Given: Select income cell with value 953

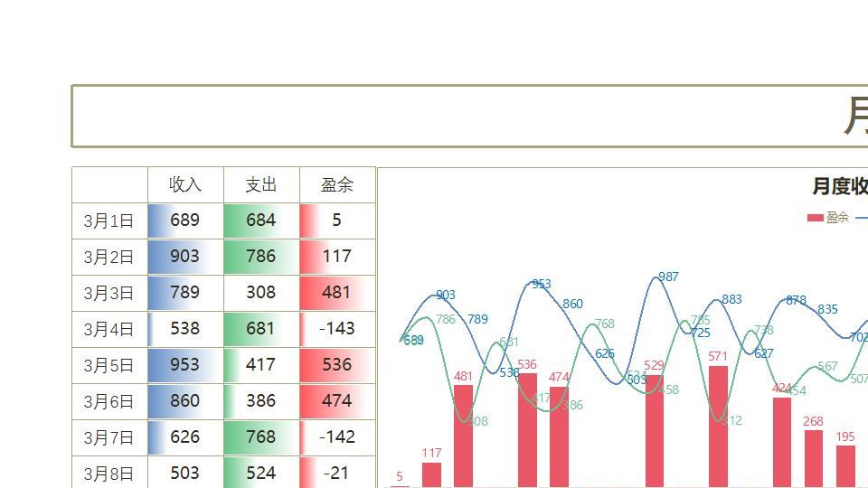Looking at the screenshot, I should (x=185, y=366).
